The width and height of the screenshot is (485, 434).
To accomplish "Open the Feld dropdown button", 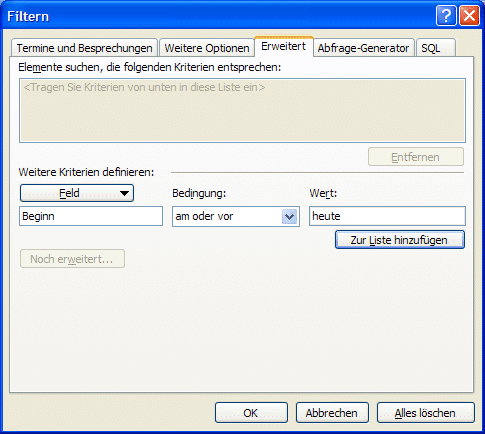I will point(77,193).
